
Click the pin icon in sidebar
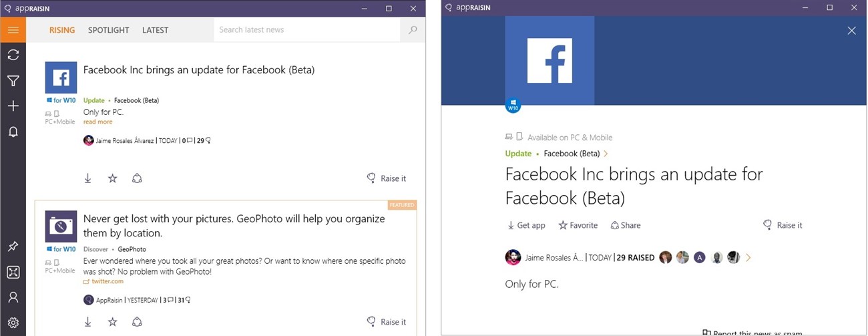point(13,246)
